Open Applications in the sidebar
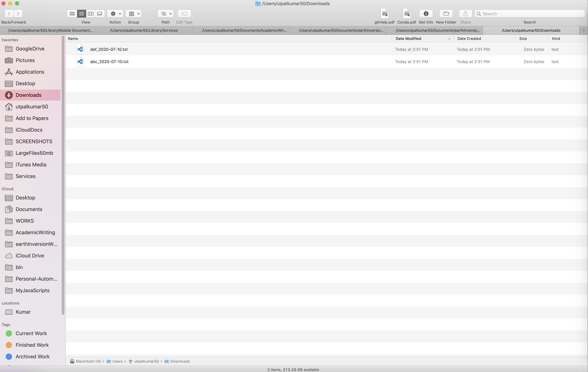Image resolution: width=588 pixels, height=372 pixels. 30,72
